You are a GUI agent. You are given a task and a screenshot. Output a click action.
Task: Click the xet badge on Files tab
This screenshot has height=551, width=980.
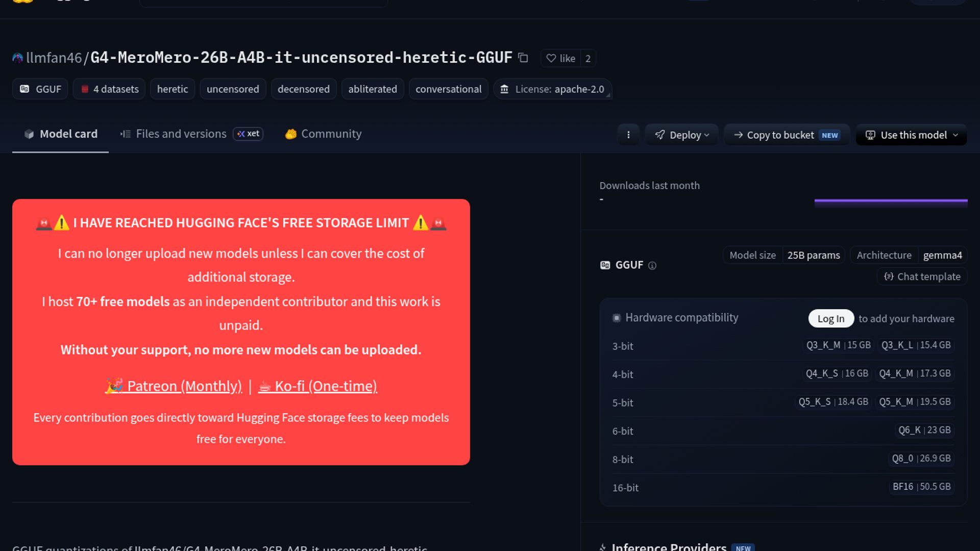pyautogui.click(x=248, y=134)
